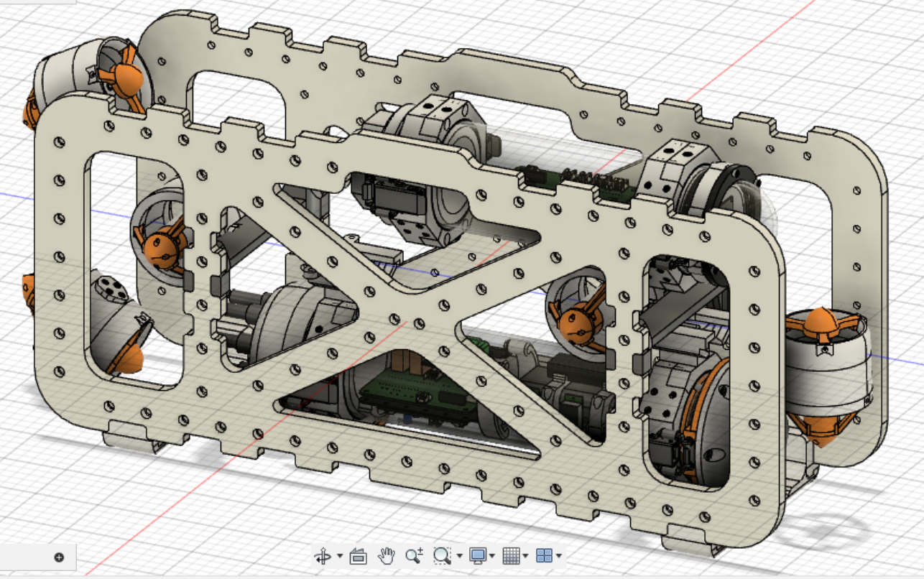The image size is (924, 579).
Task: Expand the Zoom Window dropdown arrow
Action: click(x=459, y=556)
